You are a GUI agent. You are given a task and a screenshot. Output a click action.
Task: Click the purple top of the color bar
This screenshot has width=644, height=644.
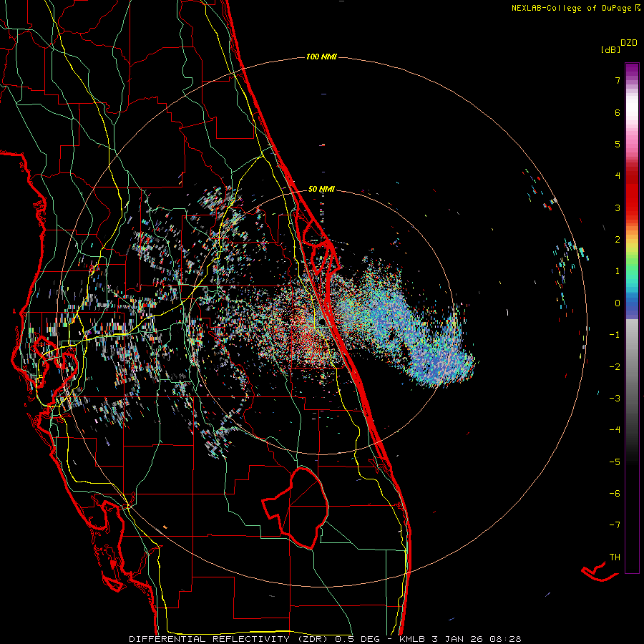coord(632,70)
